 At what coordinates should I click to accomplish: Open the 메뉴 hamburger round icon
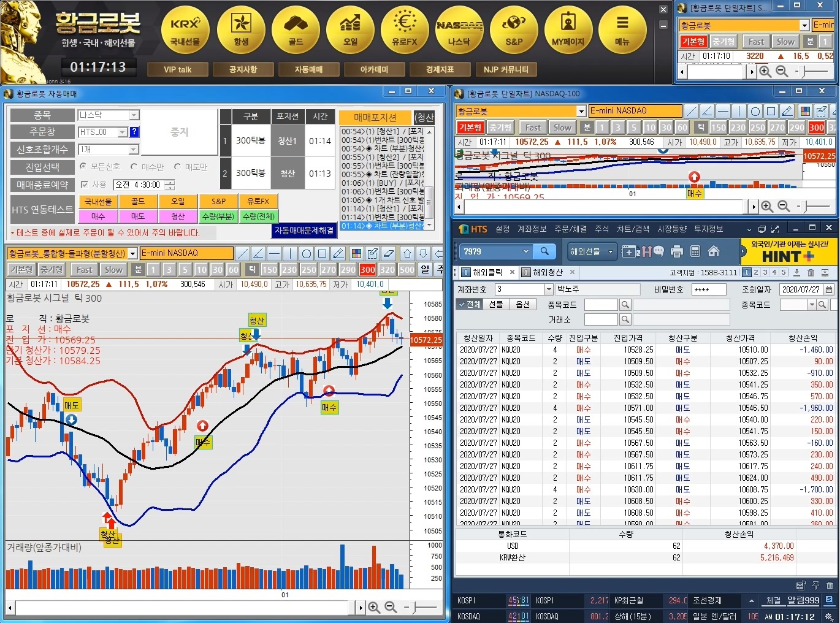click(x=622, y=30)
